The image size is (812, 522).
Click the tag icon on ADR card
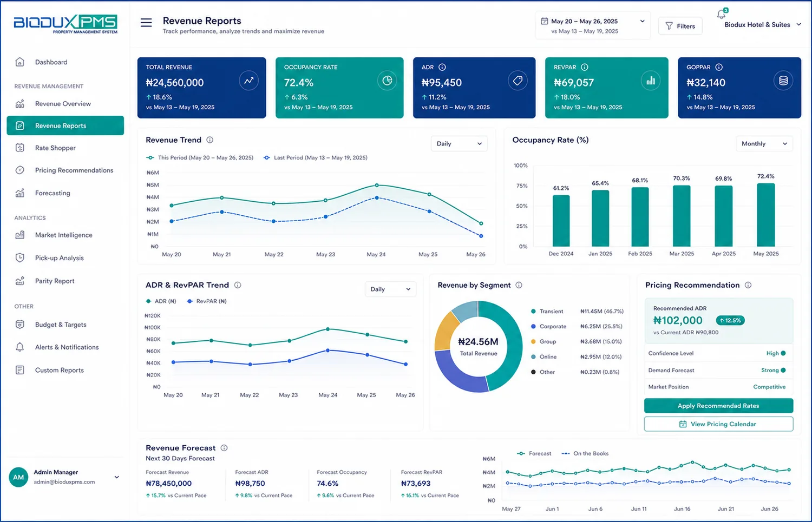click(x=518, y=81)
